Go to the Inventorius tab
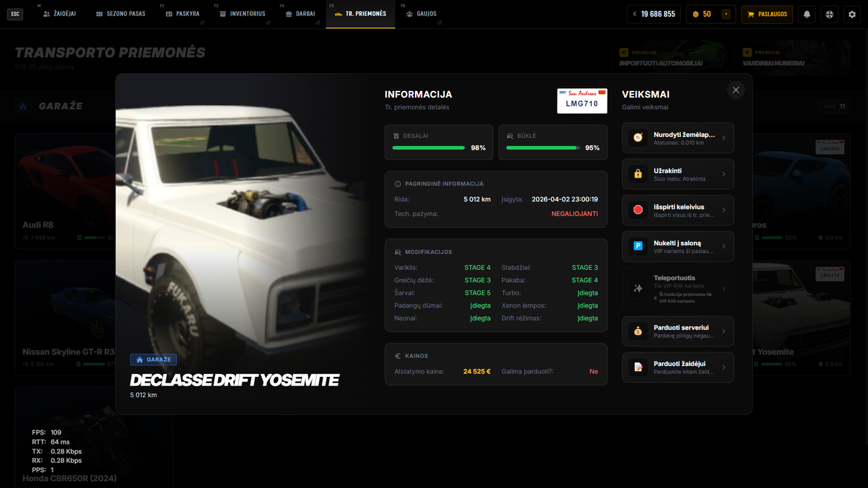 coord(243,14)
